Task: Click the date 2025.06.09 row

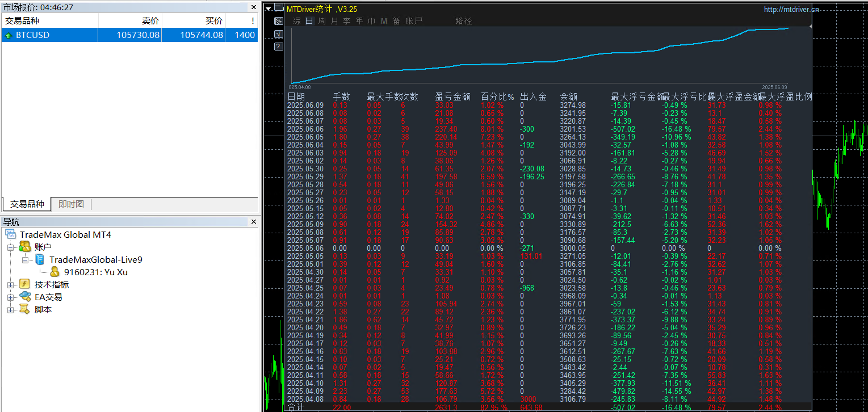Action: pos(305,105)
